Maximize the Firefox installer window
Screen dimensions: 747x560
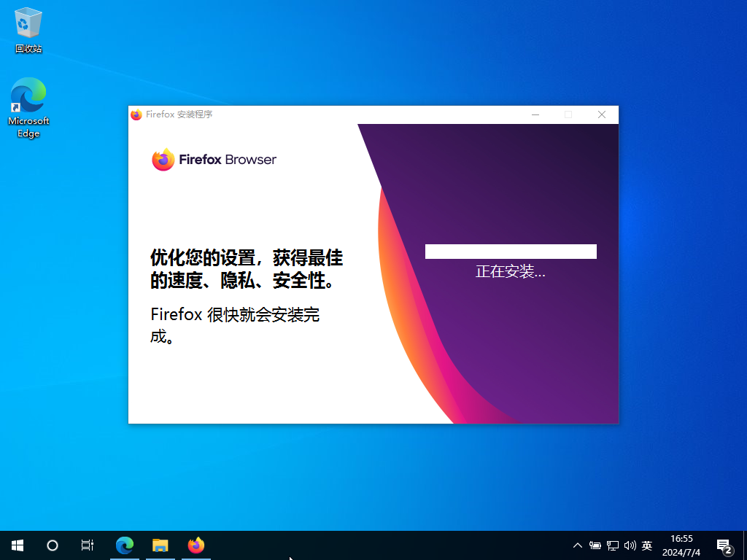click(x=568, y=114)
